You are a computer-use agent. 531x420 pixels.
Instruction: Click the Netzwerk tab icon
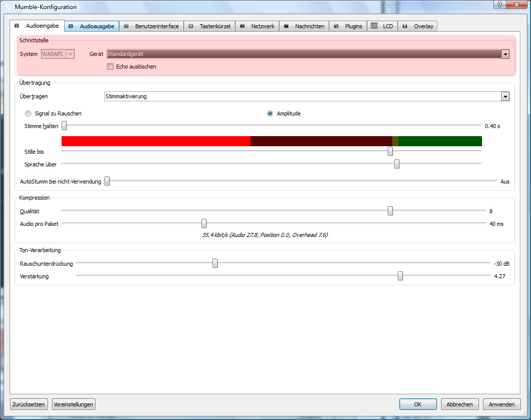click(242, 26)
